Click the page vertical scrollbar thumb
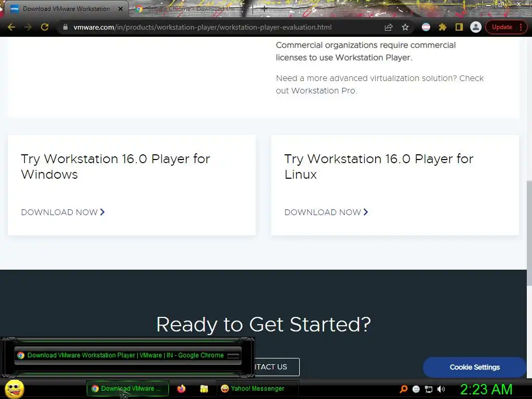532x399 pixels. point(529,233)
